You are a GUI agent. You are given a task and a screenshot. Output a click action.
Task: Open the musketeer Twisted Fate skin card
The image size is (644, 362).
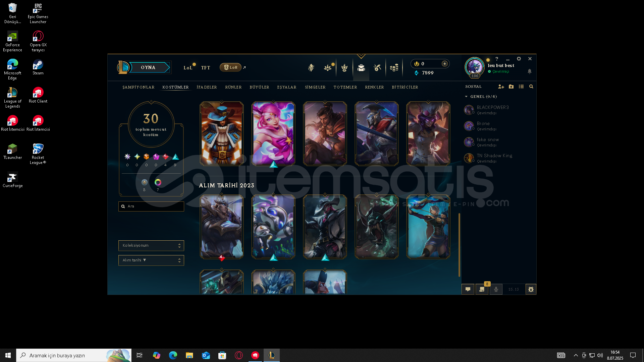tap(222, 133)
